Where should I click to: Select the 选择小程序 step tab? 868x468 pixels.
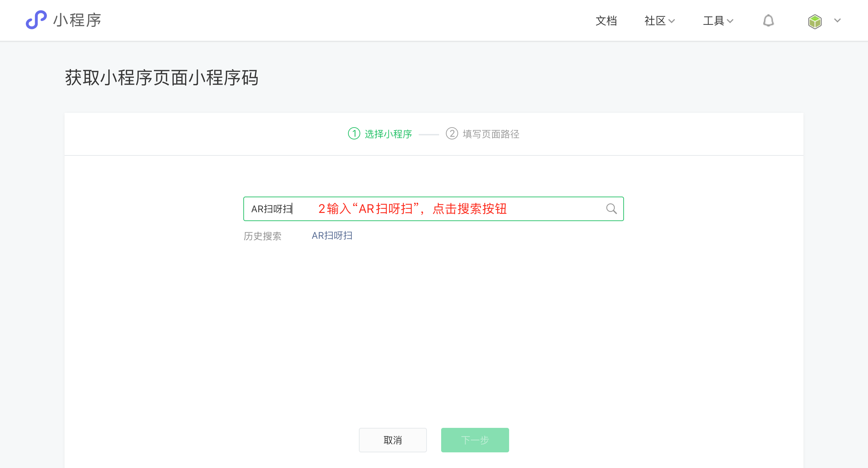(x=388, y=134)
